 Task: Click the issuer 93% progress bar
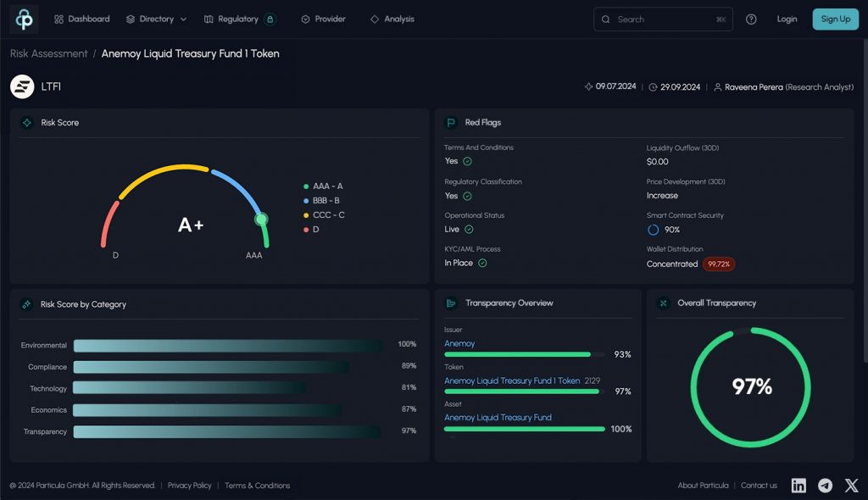(524, 354)
